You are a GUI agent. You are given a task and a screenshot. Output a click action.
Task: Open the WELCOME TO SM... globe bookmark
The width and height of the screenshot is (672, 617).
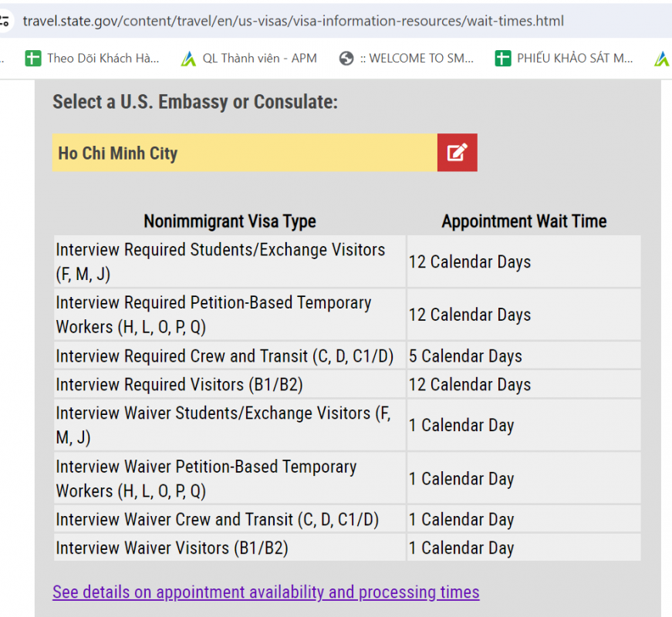406,59
